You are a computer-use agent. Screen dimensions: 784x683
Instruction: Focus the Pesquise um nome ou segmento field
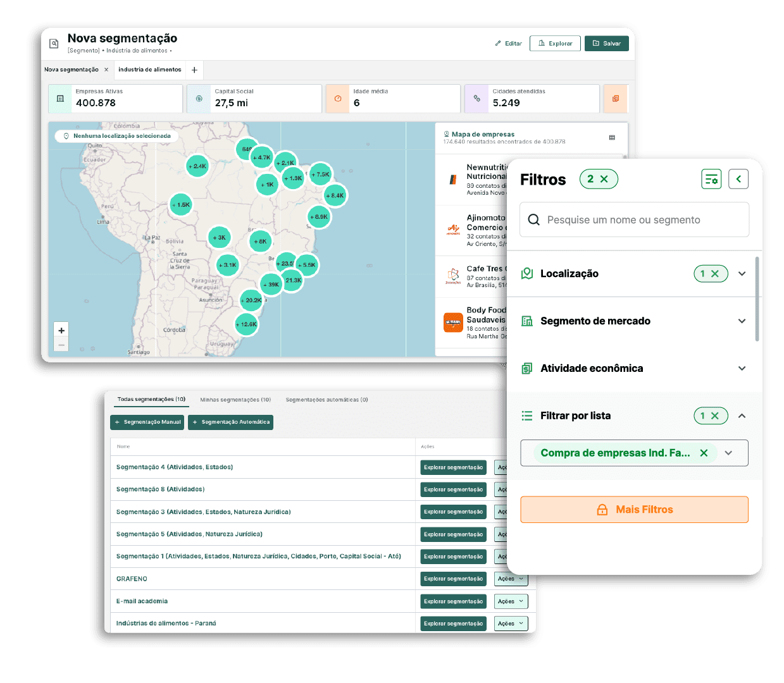(634, 219)
